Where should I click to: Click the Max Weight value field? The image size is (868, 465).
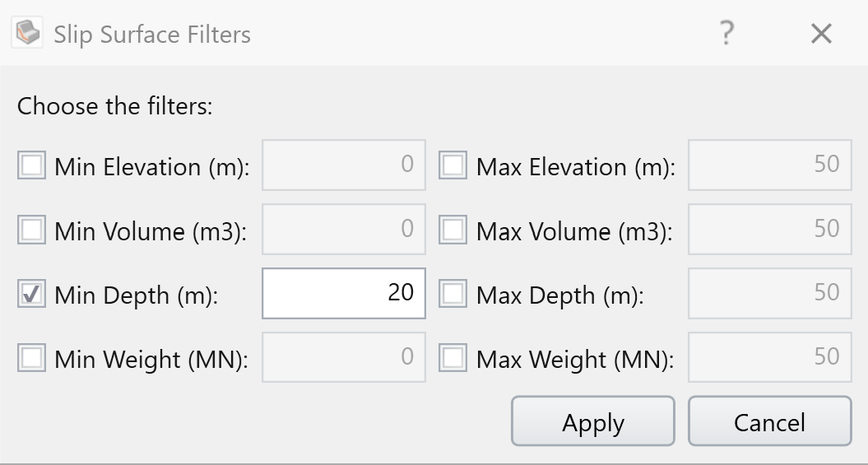coord(770,357)
